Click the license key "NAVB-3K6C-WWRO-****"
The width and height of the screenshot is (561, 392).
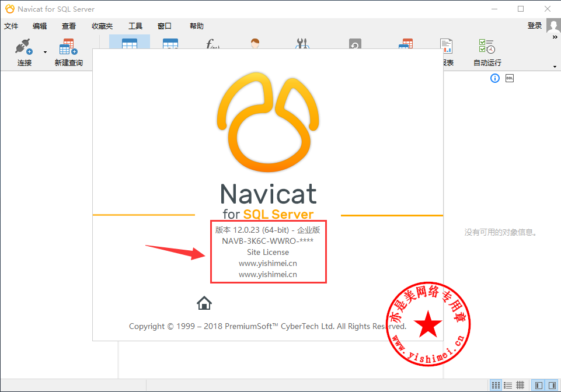(x=267, y=241)
